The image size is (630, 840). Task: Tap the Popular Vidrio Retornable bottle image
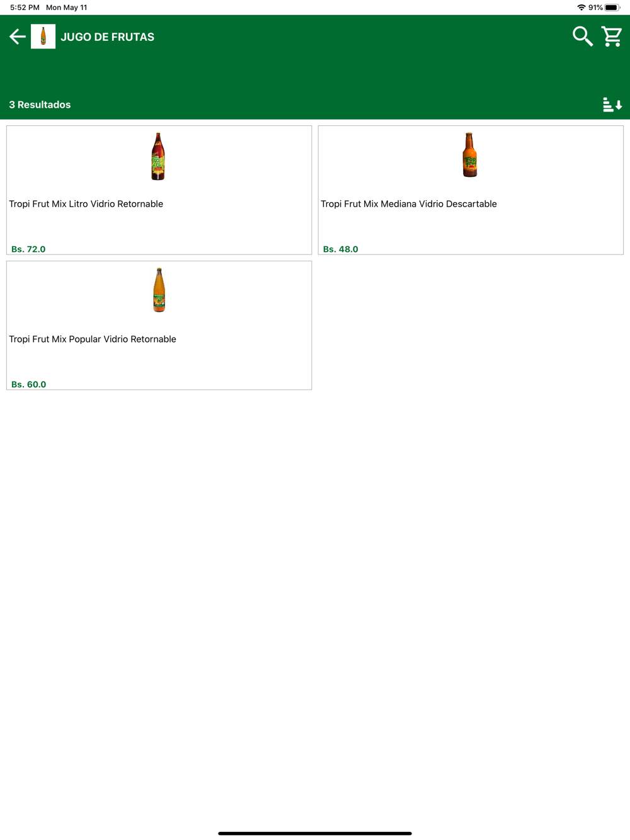pyautogui.click(x=159, y=290)
